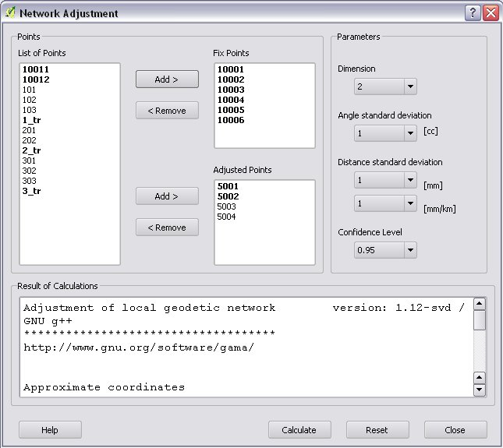The width and height of the screenshot is (503, 448).
Task: Run the Calculate button
Action: click(x=299, y=430)
